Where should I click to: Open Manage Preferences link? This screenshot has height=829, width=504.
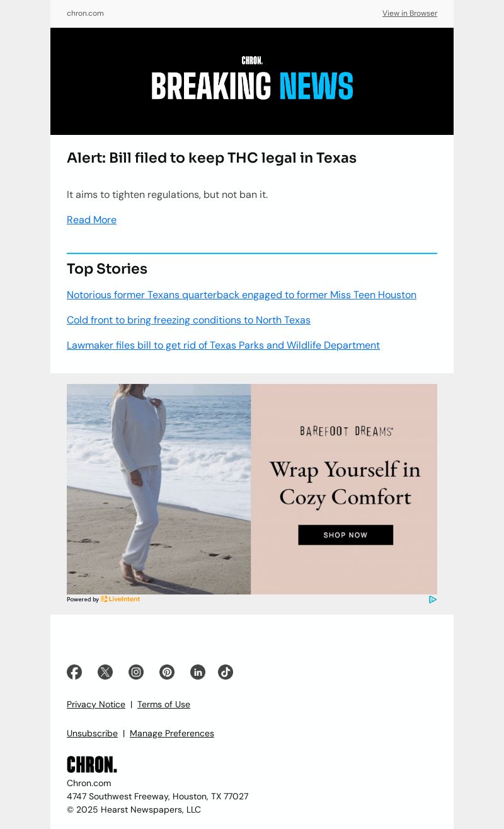click(172, 733)
